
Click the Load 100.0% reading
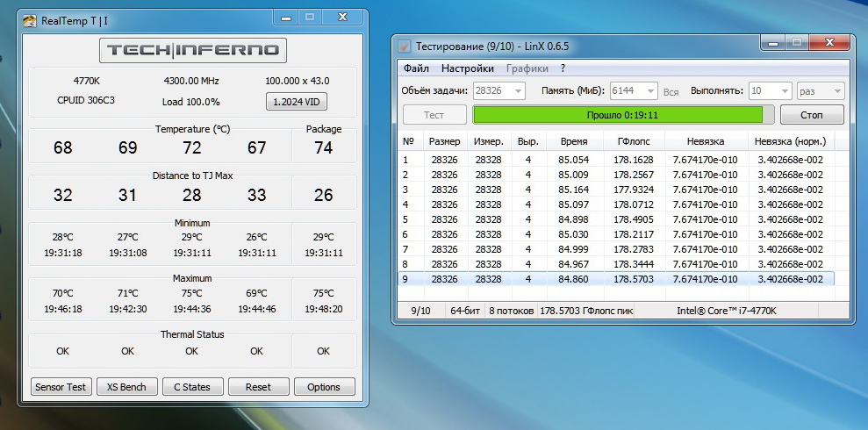[x=191, y=102]
